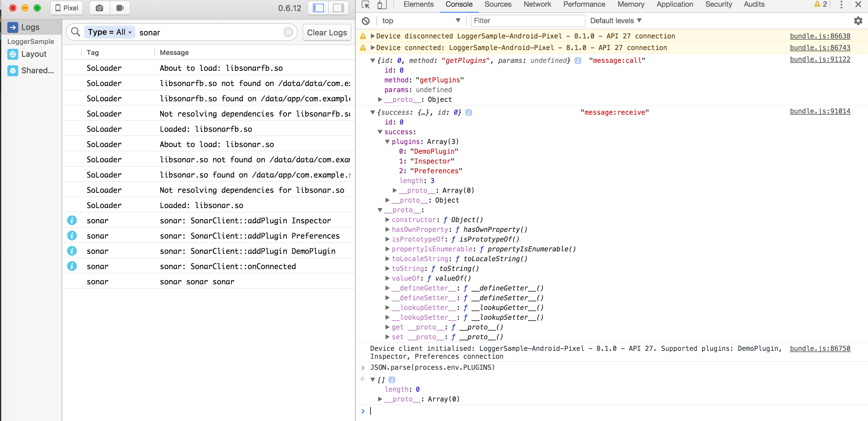Open the DevTools overflow menu
The width and height of the screenshot is (868, 421).
pos(841,5)
